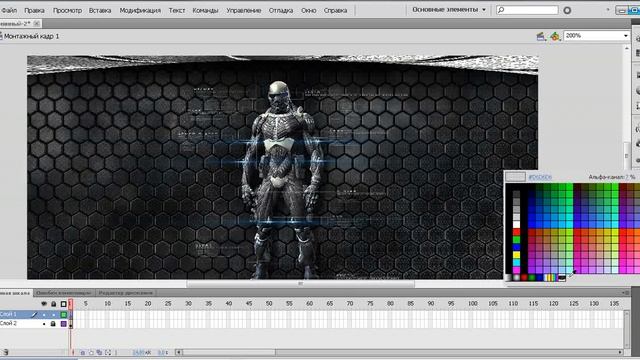Open the Текст menu
640x360 pixels.
point(177,10)
